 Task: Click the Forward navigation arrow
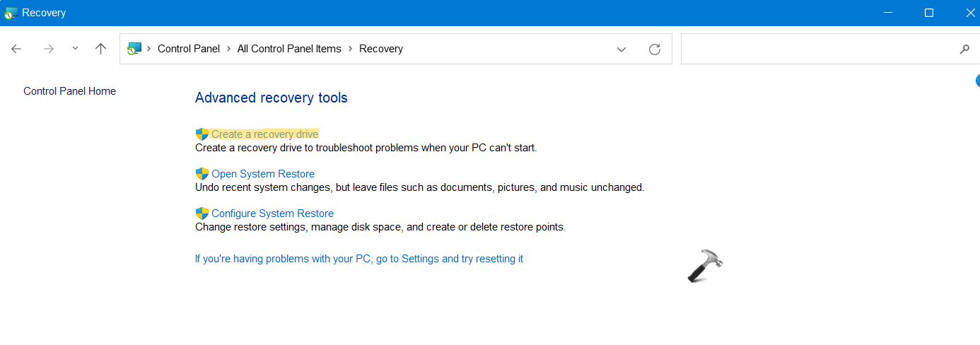(x=49, y=49)
